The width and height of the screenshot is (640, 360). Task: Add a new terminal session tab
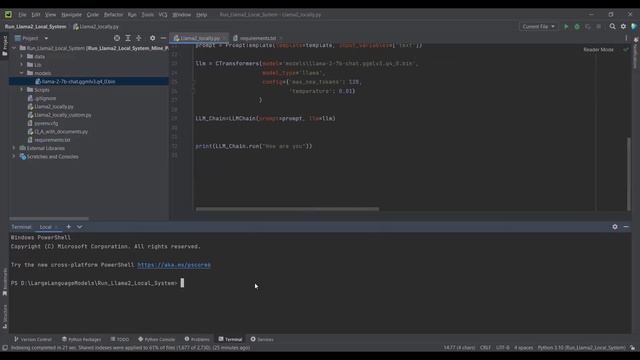(x=69, y=227)
